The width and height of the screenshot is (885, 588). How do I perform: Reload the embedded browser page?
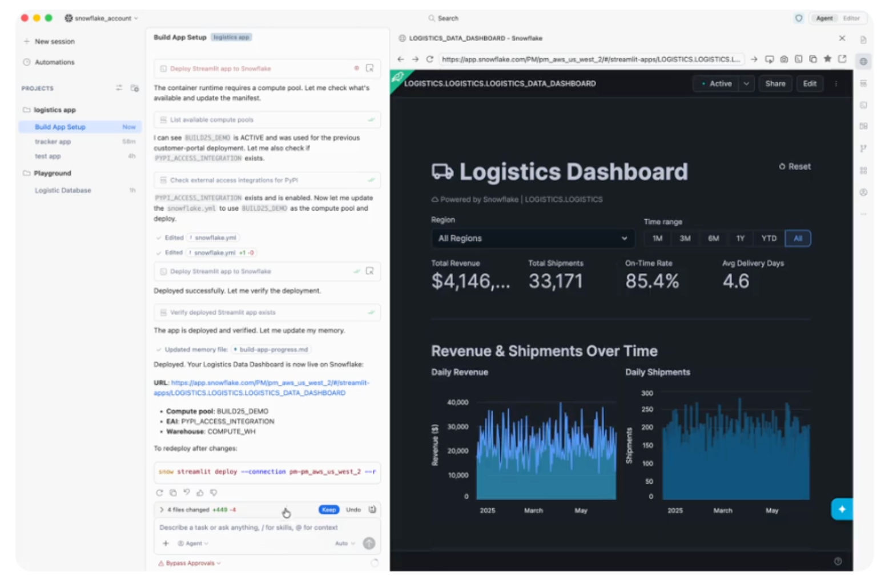coord(429,59)
